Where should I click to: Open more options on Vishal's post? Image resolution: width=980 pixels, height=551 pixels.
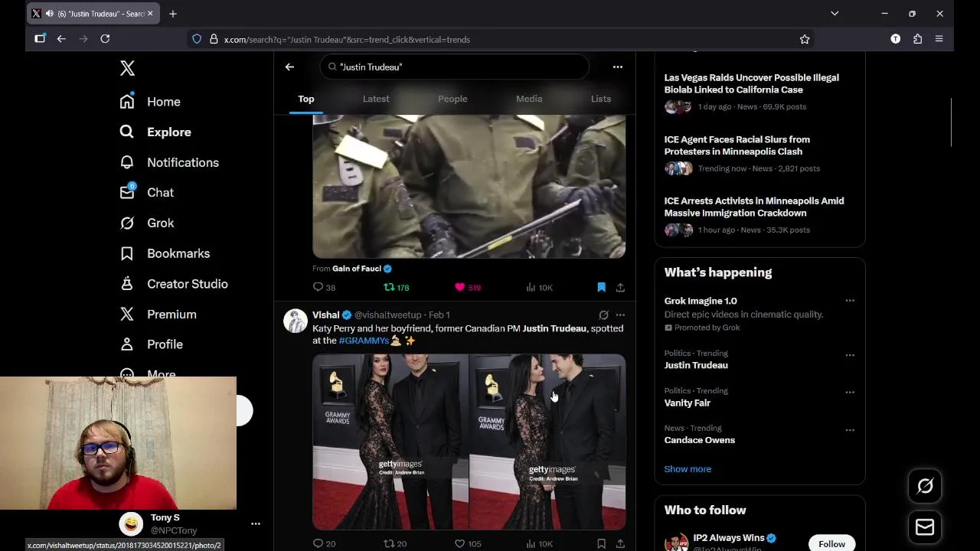pyautogui.click(x=620, y=315)
